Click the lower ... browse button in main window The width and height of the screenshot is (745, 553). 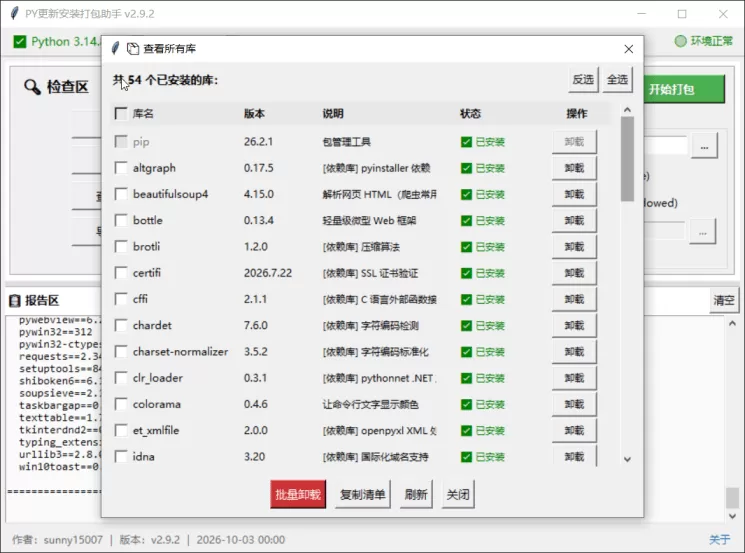(703, 231)
